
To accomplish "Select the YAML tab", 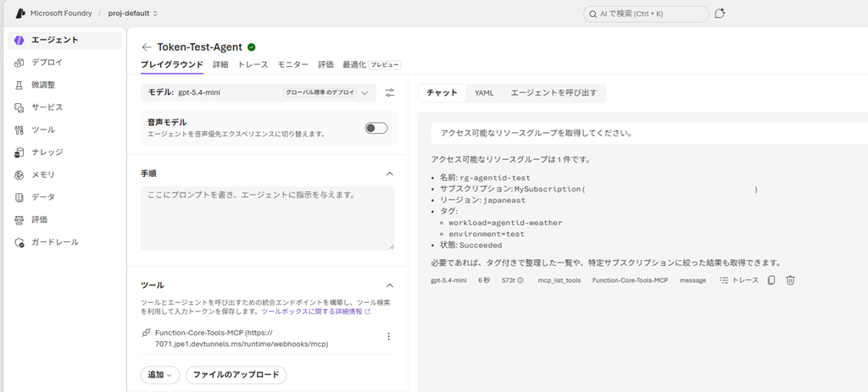I will (x=484, y=93).
